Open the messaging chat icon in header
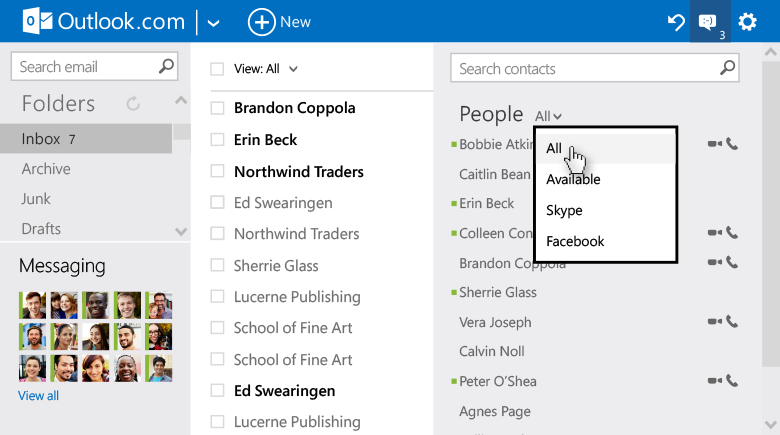This screenshot has height=435, width=780. click(708, 22)
